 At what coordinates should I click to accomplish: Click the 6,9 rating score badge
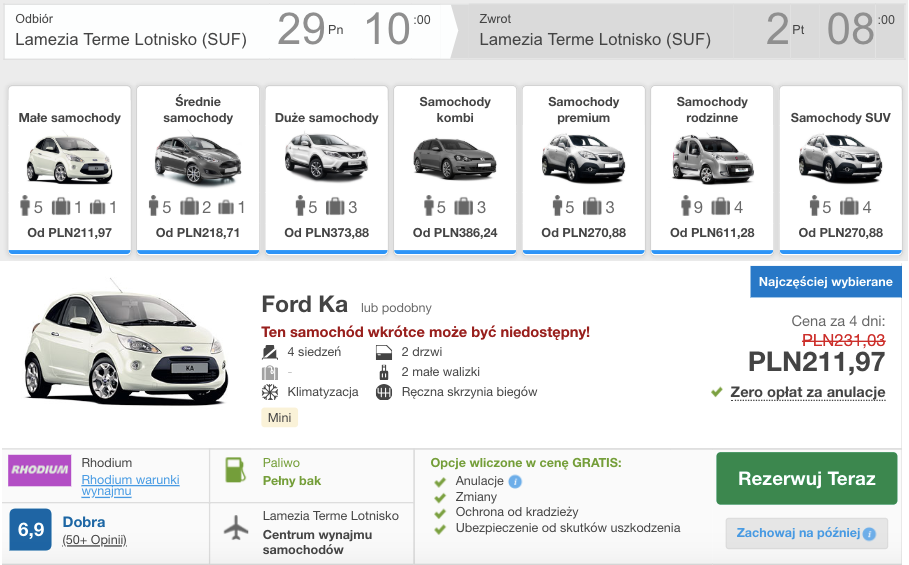click(31, 530)
